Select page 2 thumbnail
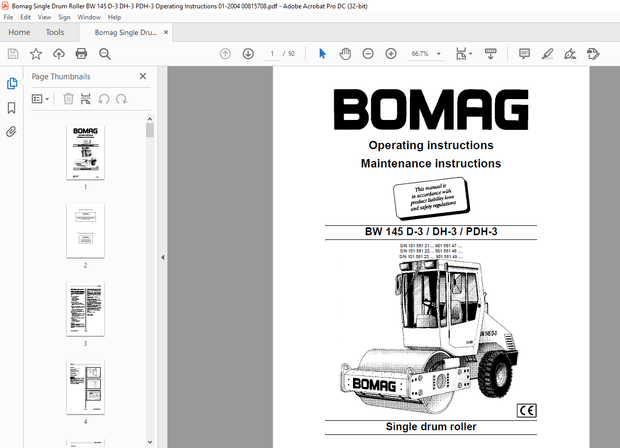This screenshot has height=448, width=620. coord(85,231)
